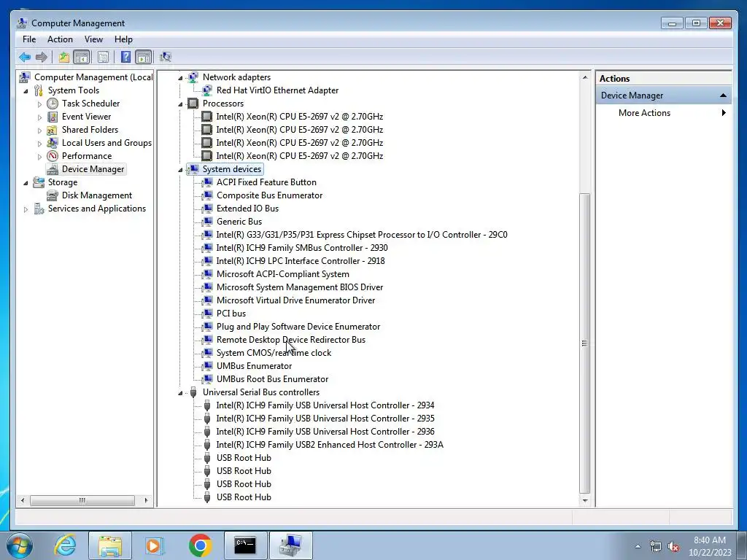747x560 pixels.
Task: Expand Performance node arrow
Action: coord(39,156)
